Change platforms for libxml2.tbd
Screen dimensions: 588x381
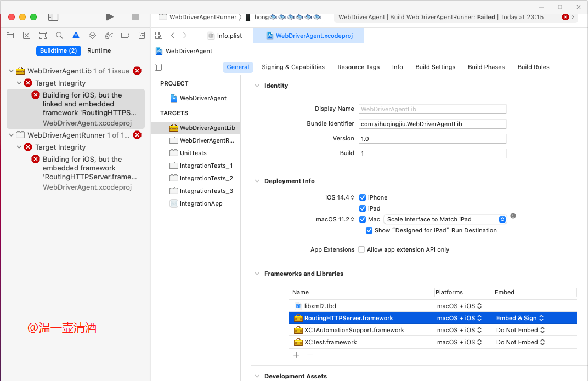459,306
